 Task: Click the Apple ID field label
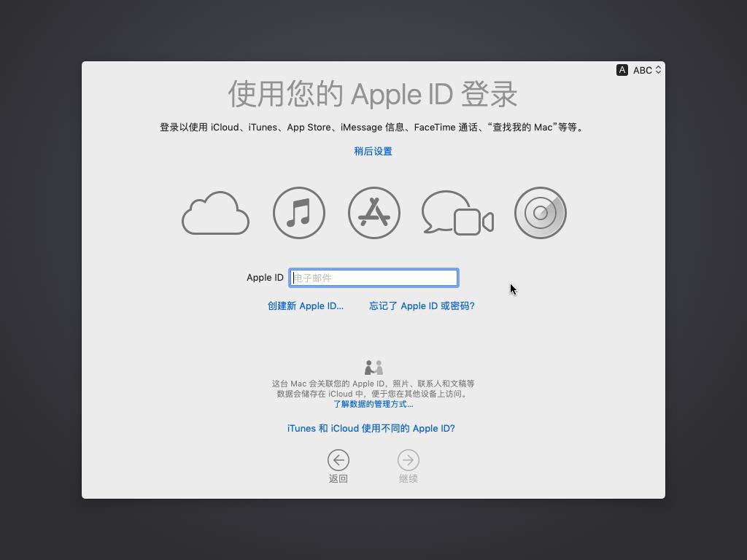point(265,278)
